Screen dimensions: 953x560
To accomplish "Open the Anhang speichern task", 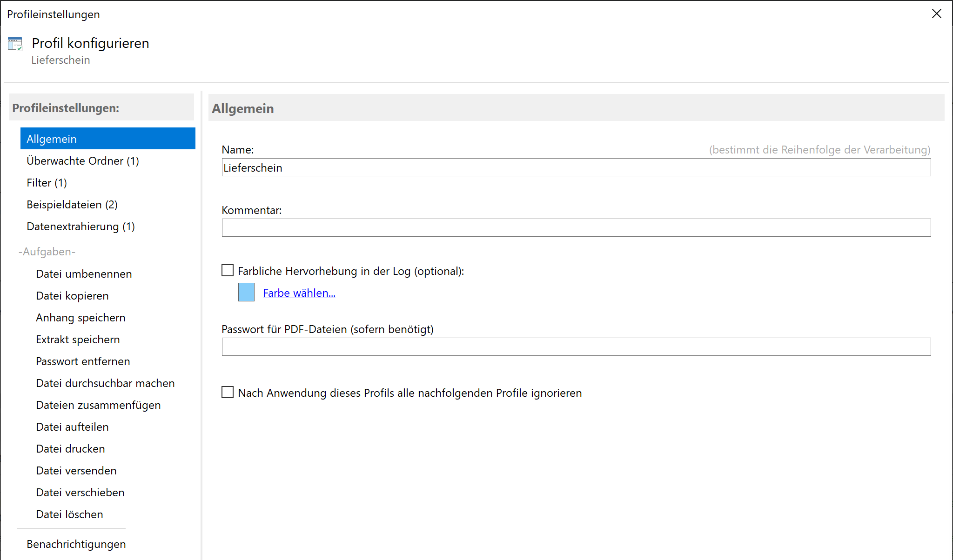I will (x=81, y=318).
